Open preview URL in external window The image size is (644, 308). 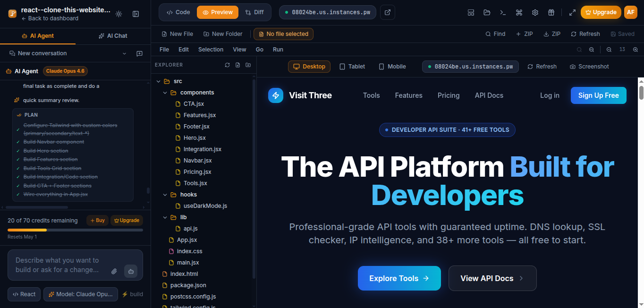click(x=388, y=12)
